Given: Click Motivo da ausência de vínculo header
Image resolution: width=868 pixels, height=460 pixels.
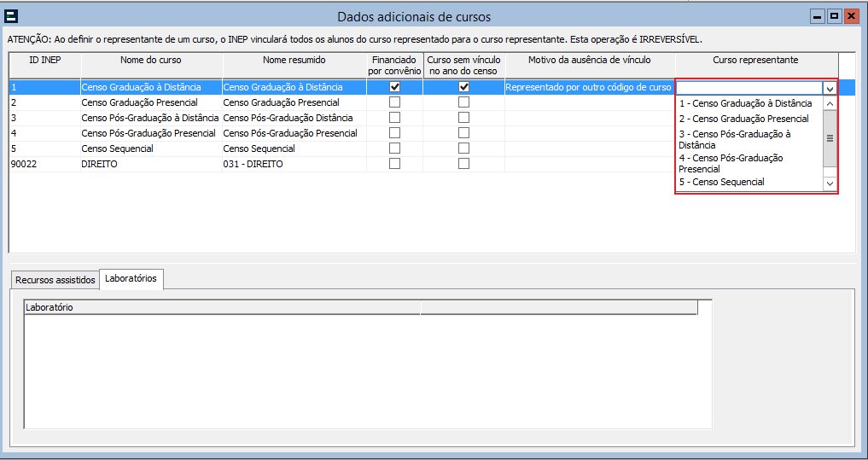Looking at the screenshot, I should pos(590,66).
